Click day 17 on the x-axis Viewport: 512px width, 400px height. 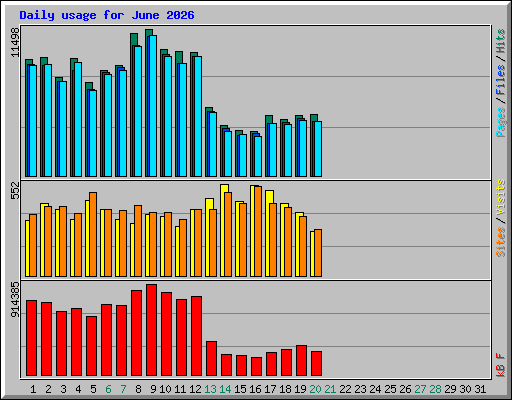click(x=270, y=389)
